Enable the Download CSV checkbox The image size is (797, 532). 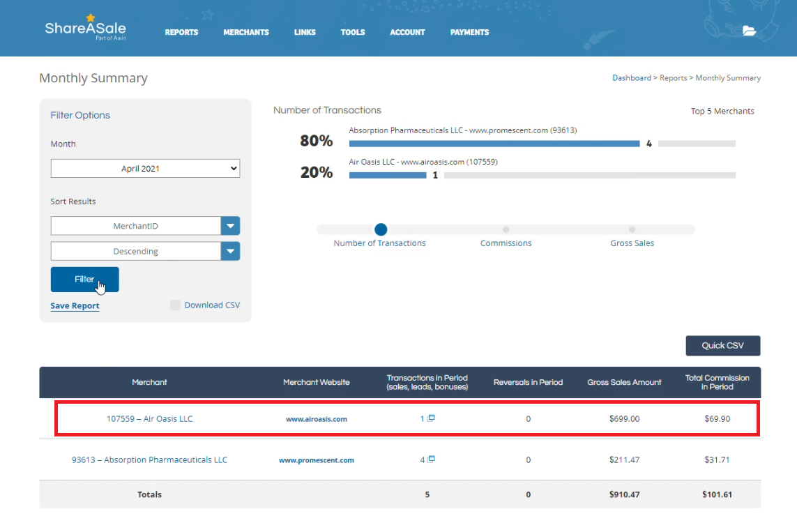175,305
